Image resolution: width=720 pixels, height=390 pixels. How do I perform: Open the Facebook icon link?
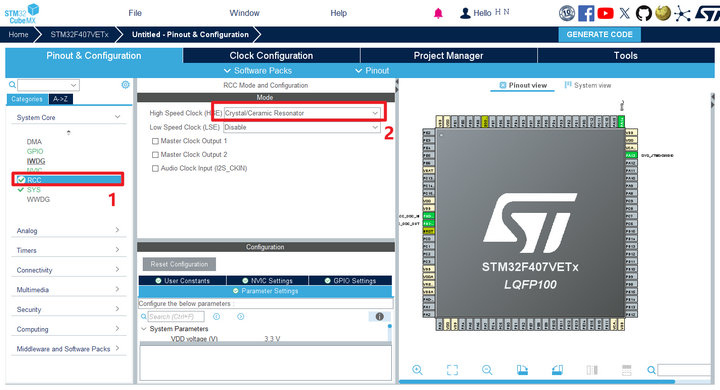point(586,13)
